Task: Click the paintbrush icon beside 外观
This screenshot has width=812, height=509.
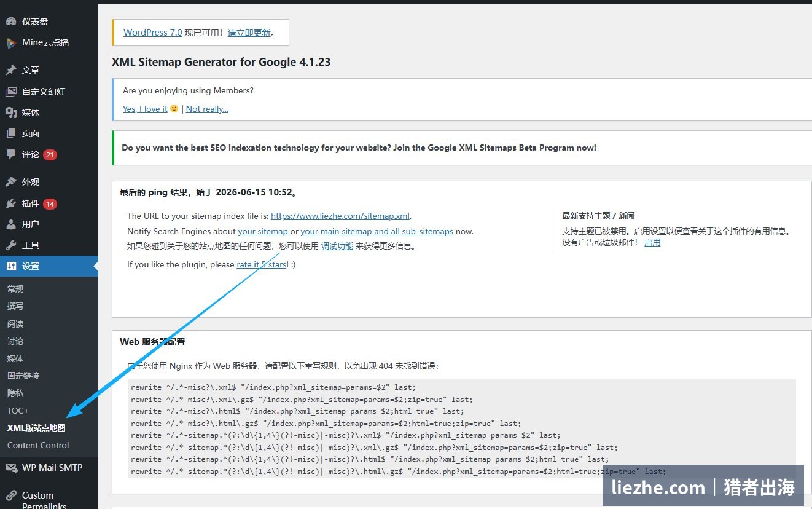Action: [x=11, y=182]
